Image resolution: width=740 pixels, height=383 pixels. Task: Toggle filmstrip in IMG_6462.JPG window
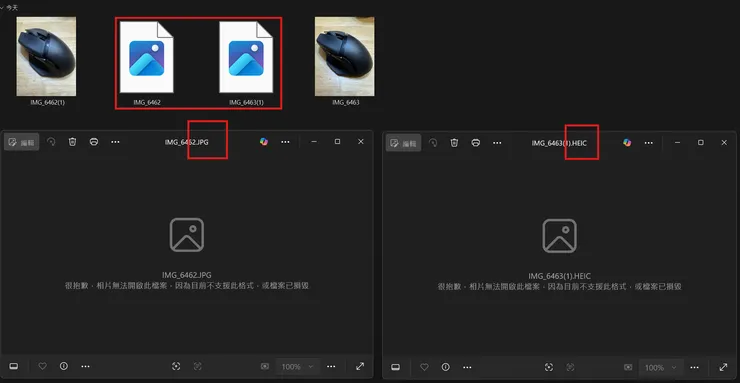pyautogui.click(x=14, y=366)
